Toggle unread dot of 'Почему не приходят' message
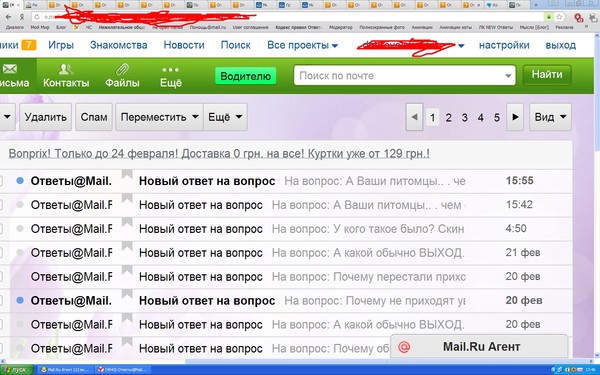This screenshot has width=600, height=375. tap(20, 300)
